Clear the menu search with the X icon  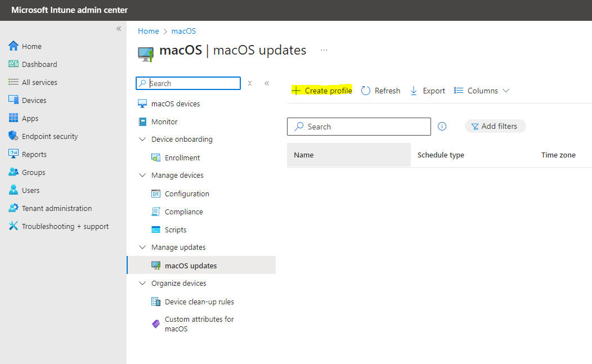pyautogui.click(x=249, y=83)
